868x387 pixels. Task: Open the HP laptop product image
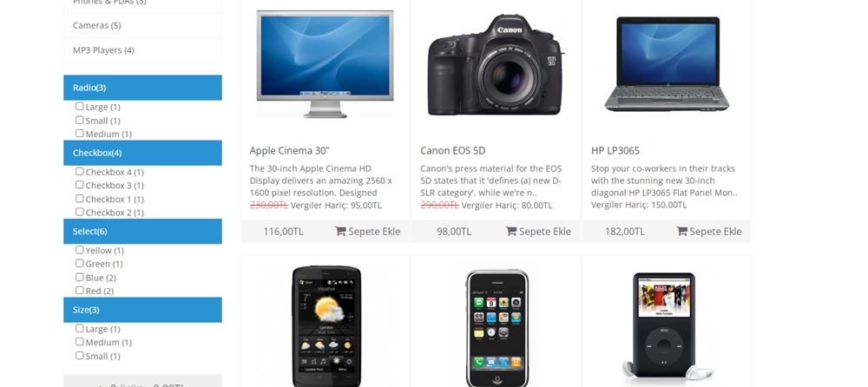(667, 64)
